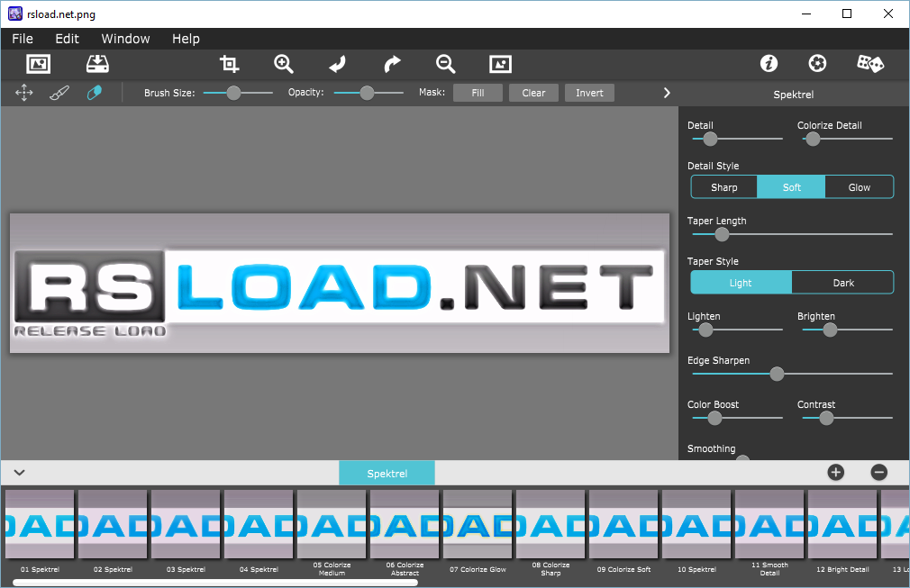The image size is (910, 588).
Task: Set Detail Style to Sharp
Action: pos(724,187)
